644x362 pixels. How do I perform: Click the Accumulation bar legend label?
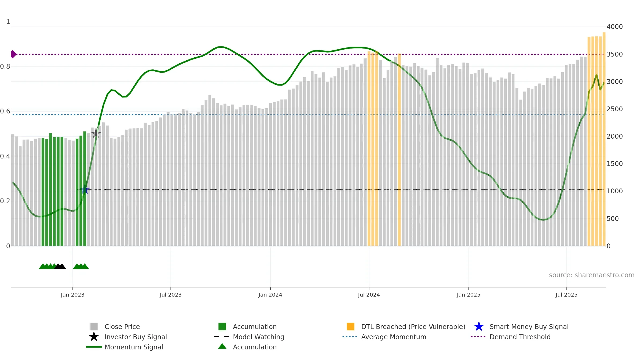click(255, 327)
